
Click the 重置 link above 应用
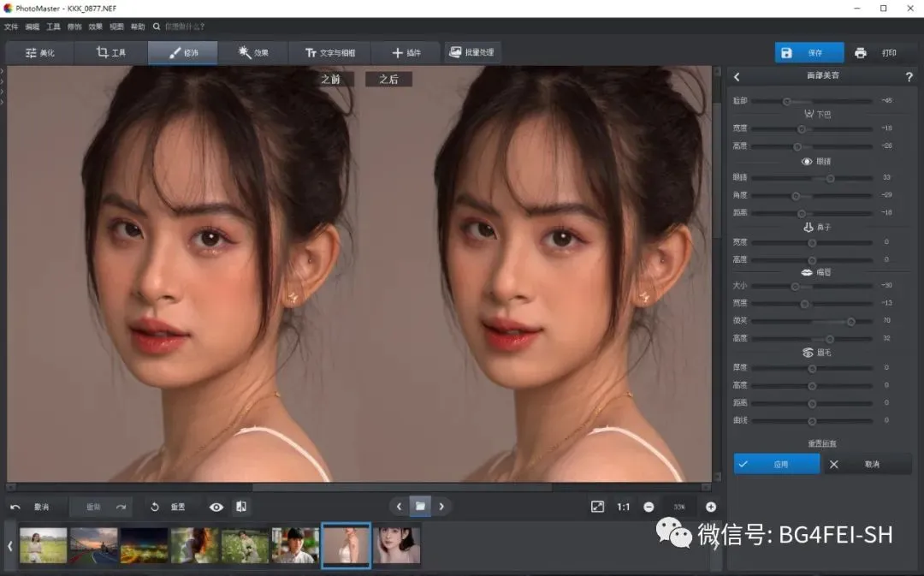tap(822, 443)
